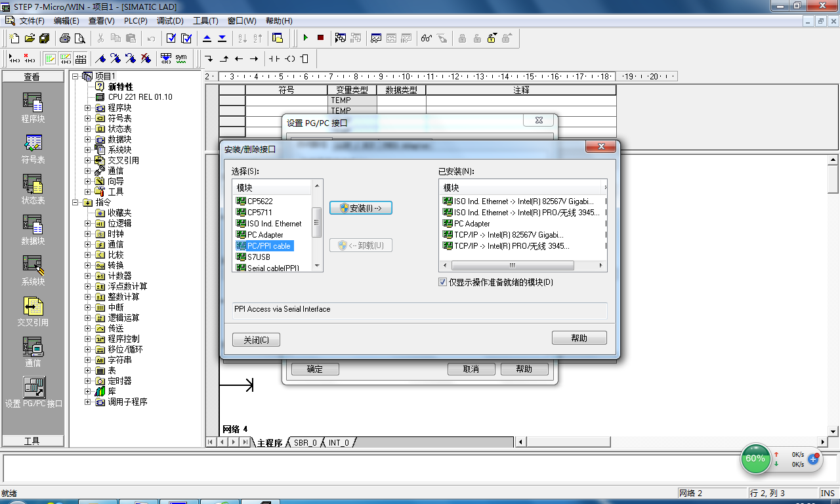Screen dimensions: 840x504
Task: Select PC Adapter in the installed list
Action: (472, 224)
